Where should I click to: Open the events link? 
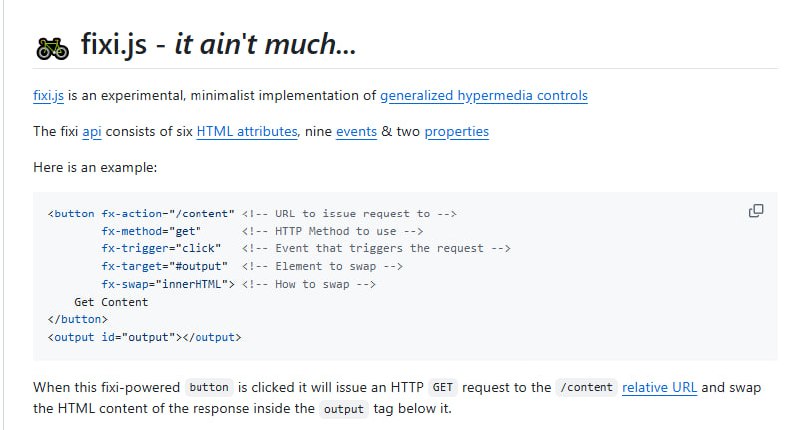point(356,132)
